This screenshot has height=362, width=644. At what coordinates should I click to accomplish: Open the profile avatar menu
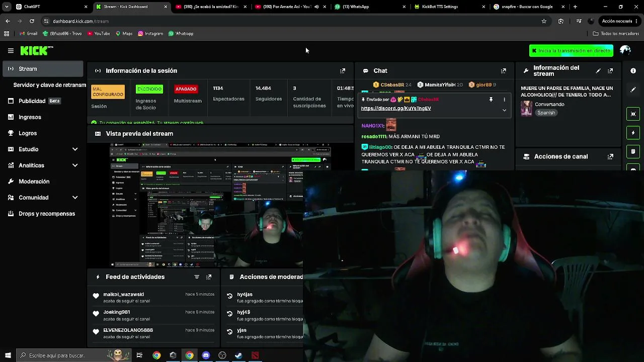point(625,50)
